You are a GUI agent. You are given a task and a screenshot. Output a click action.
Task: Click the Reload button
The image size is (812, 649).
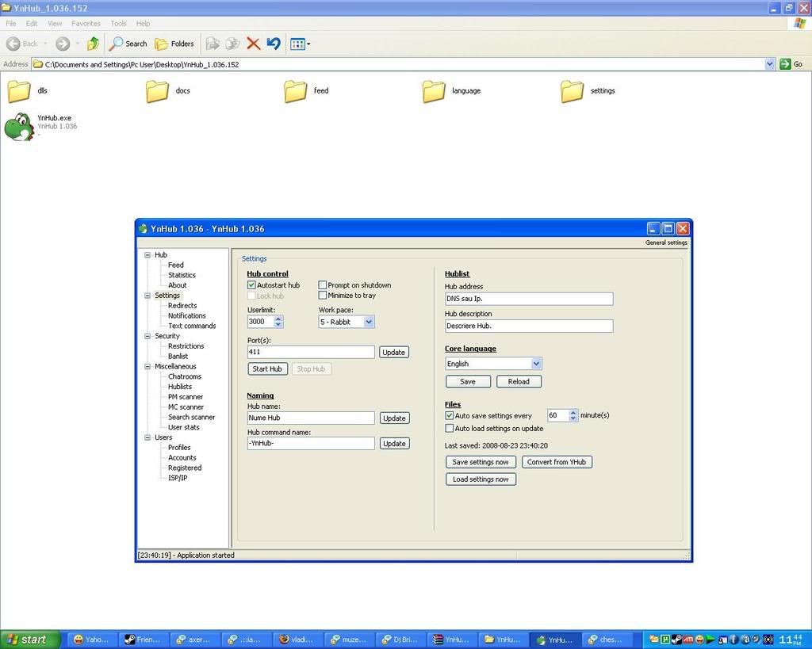(x=519, y=382)
